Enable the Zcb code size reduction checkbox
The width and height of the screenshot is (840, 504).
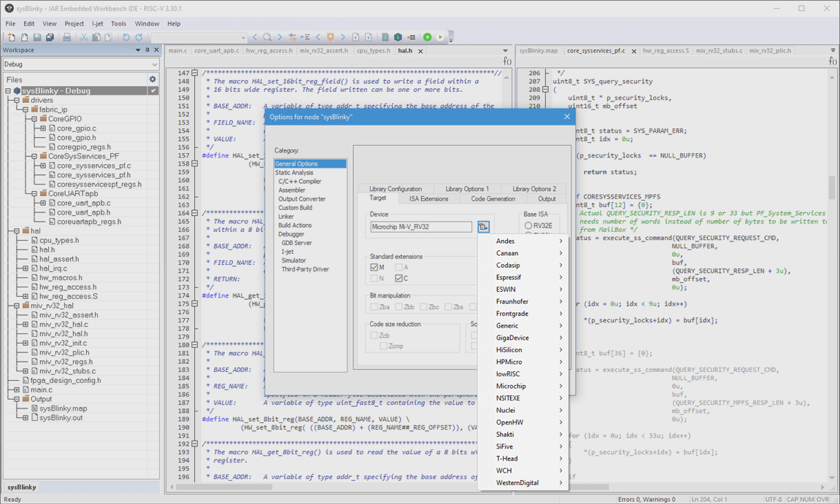pyautogui.click(x=374, y=336)
